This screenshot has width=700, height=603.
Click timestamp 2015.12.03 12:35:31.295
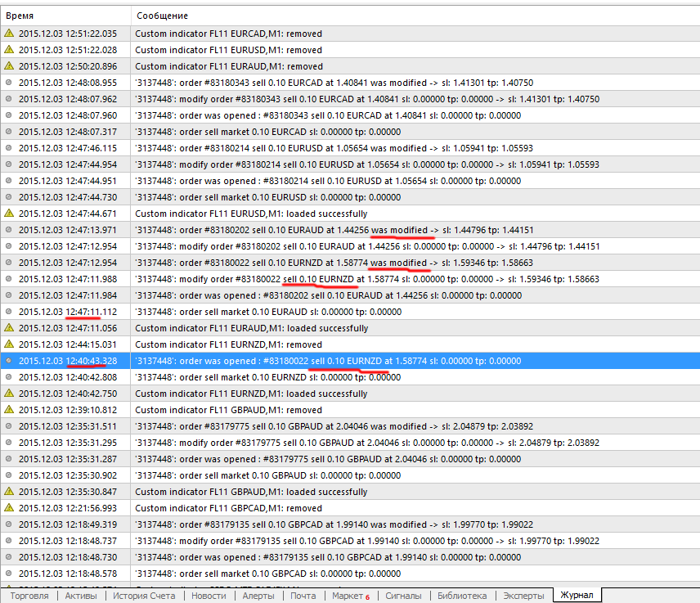(x=68, y=443)
